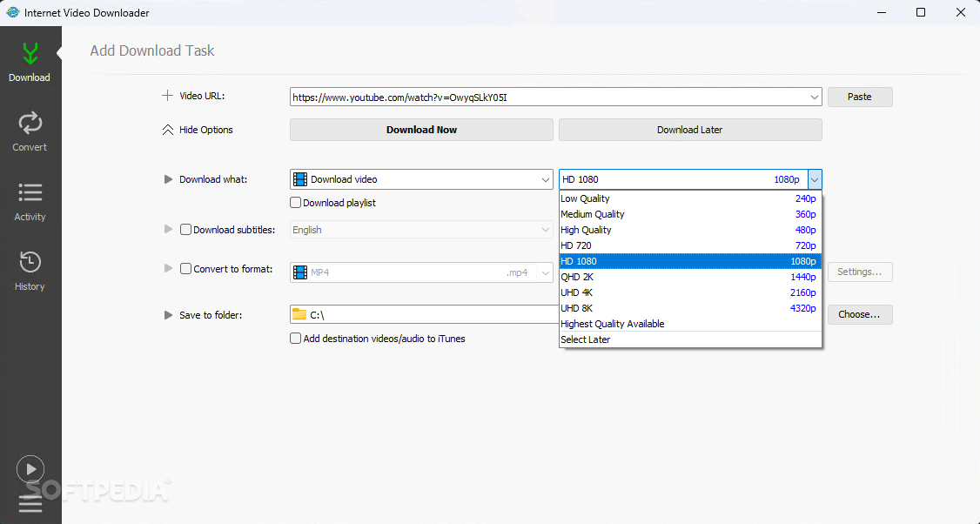Check Add destination videos/audio to iTunes
The width and height of the screenshot is (980, 524).
point(296,339)
